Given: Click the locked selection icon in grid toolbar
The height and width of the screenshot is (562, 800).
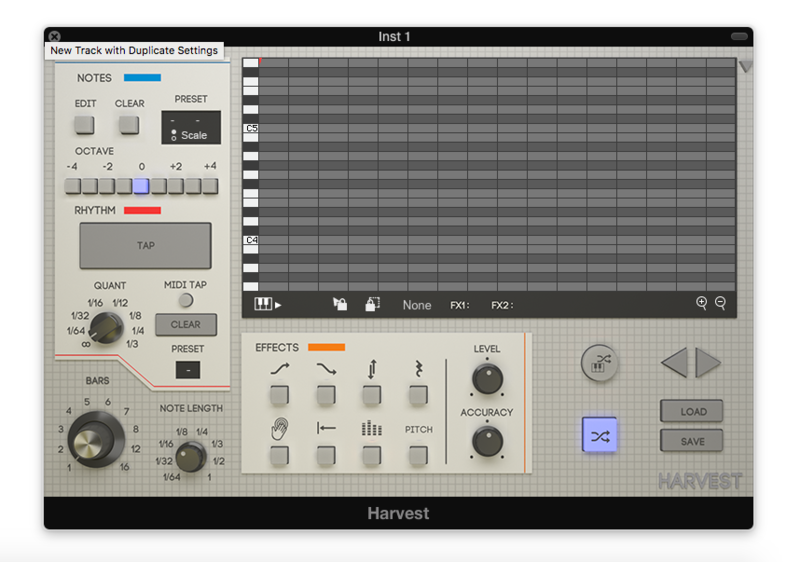Looking at the screenshot, I should (372, 304).
